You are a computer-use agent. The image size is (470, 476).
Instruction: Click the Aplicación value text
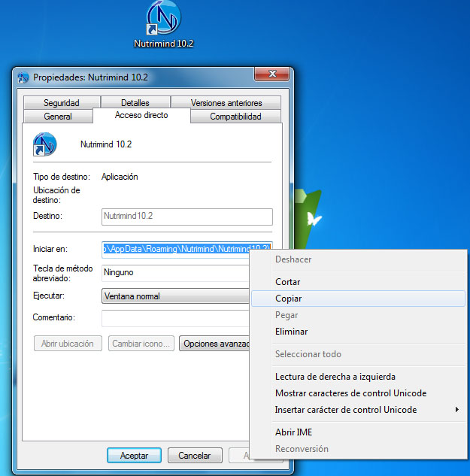click(120, 177)
